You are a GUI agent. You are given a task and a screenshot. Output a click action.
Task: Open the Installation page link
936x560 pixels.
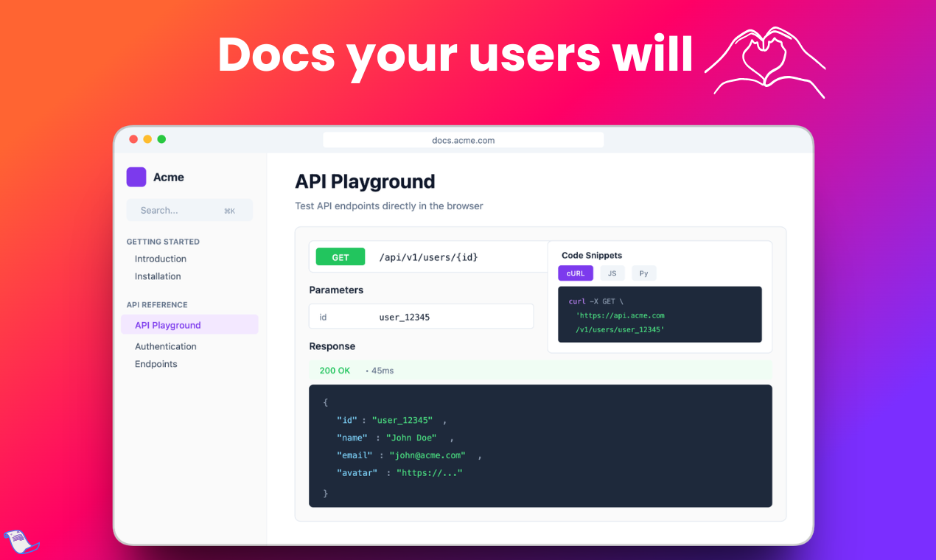158,276
